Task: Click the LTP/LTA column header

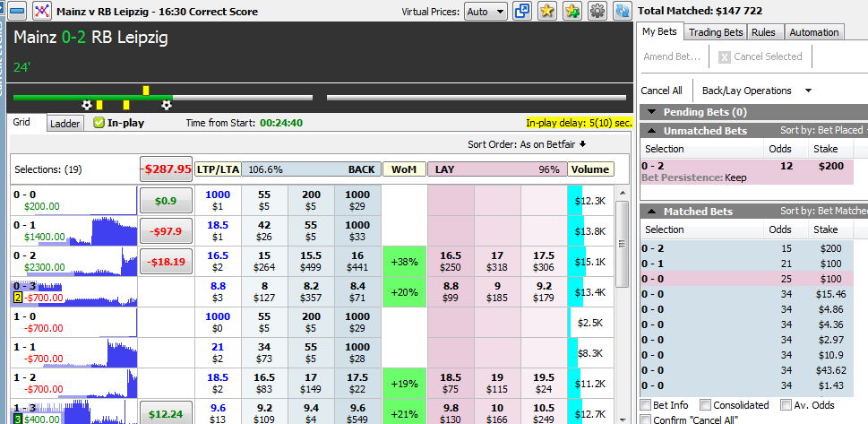Action: click(218, 169)
